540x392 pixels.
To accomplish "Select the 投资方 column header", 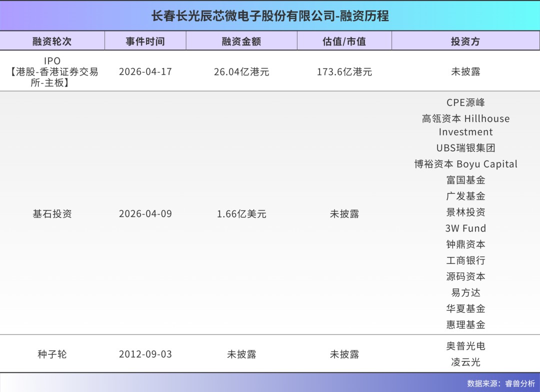I will pyautogui.click(x=465, y=41).
